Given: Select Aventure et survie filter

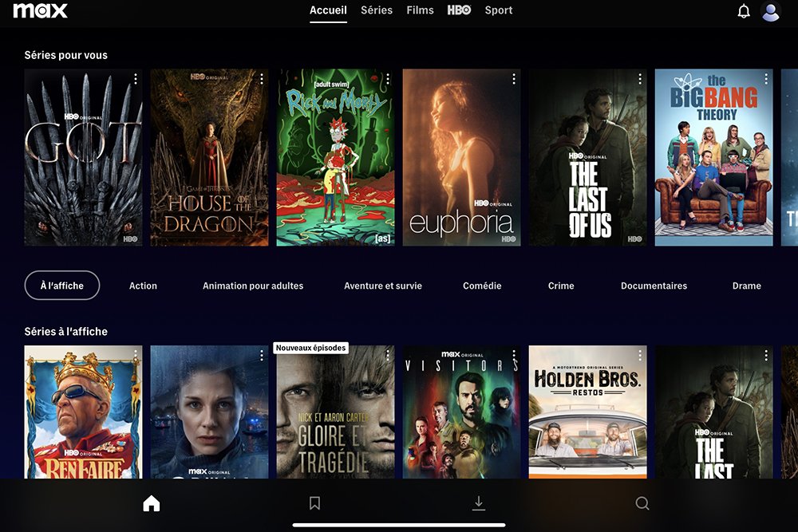Looking at the screenshot, I should click(x=383, y=286).
